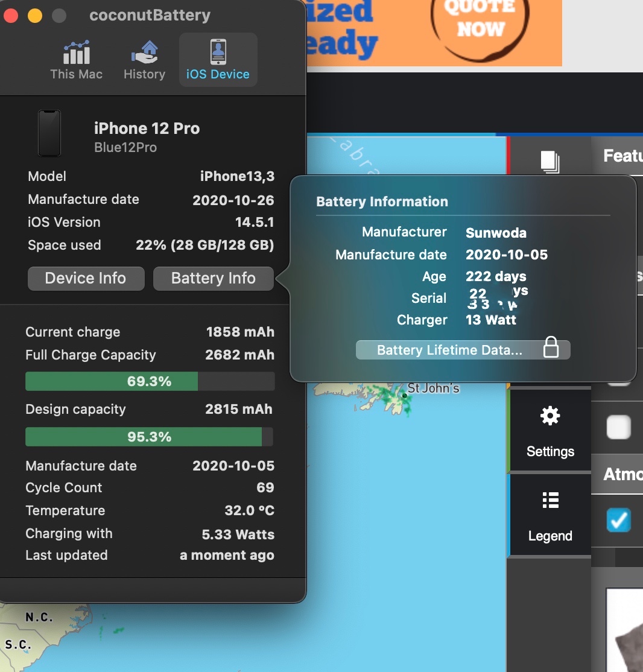Minimize the coconutBattery window
This screenshot has width=643, height=672.
tap(35, 16)
